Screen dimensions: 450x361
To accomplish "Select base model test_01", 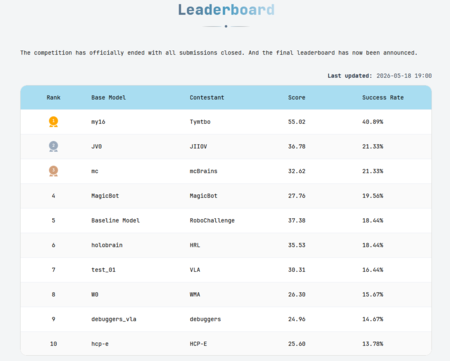I will [x=103, y=270].
